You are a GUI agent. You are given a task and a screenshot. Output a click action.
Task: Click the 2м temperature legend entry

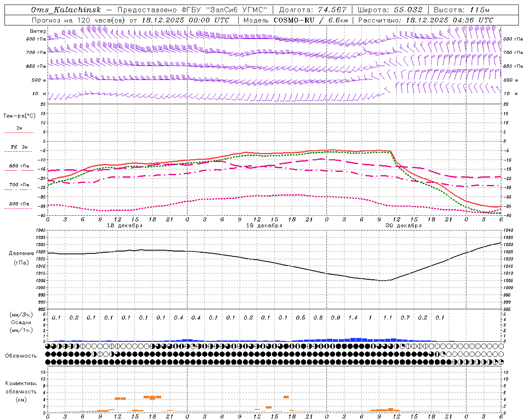[x=19, y=128]
